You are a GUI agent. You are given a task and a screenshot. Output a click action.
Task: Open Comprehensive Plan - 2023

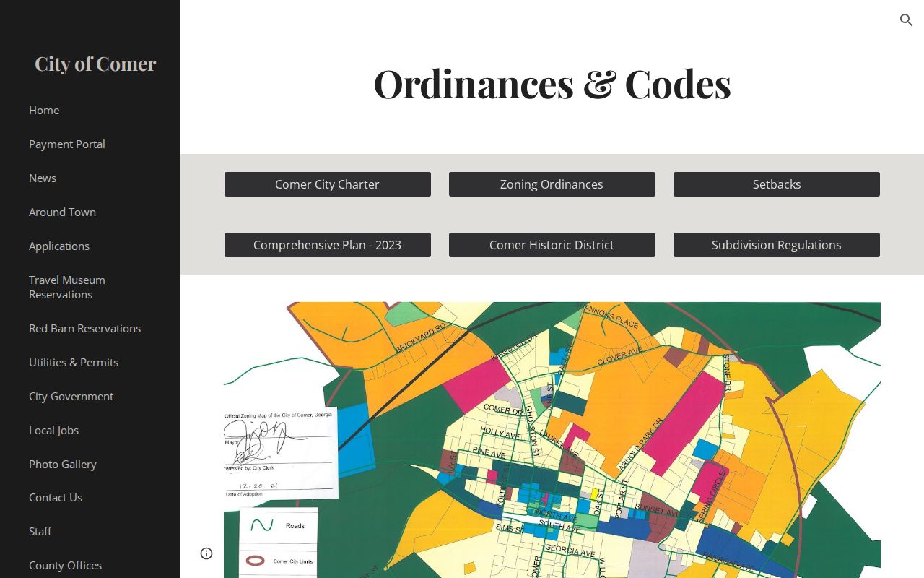tap(328, 245)
